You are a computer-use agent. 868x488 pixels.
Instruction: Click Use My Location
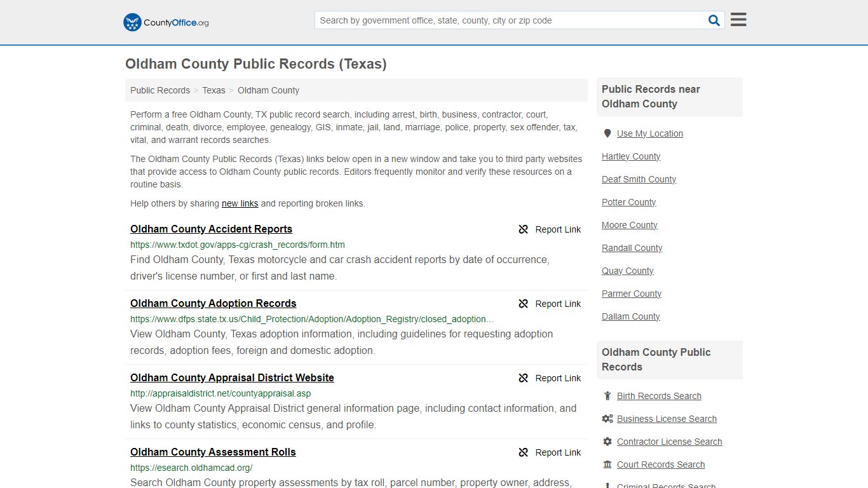[x=650, y=133]
